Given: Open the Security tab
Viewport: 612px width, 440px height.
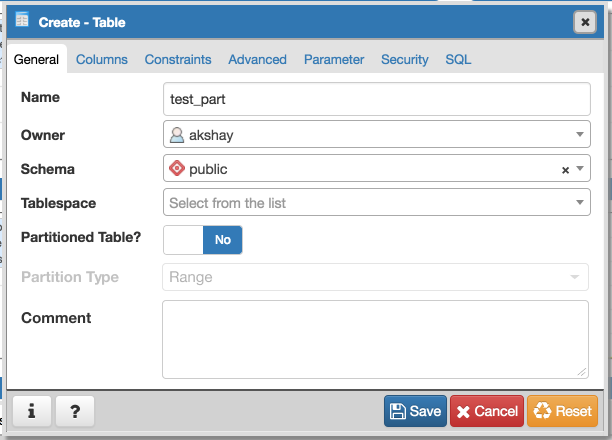Looking at the screenshot, I should point(405,59).
